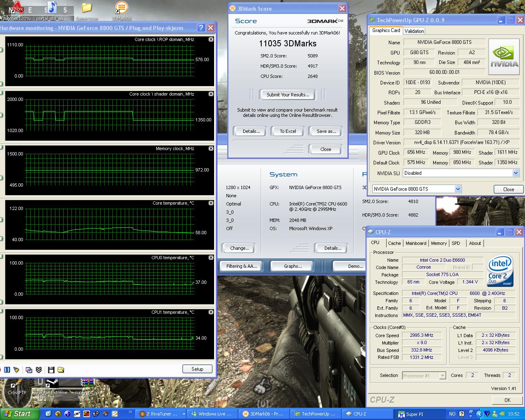Image resolution: width=525 pixels, height=420 pixels.
Task: Click the Core Speed value 2995.3 MHz in CPU-Z
Action: [x=421, y=335]
